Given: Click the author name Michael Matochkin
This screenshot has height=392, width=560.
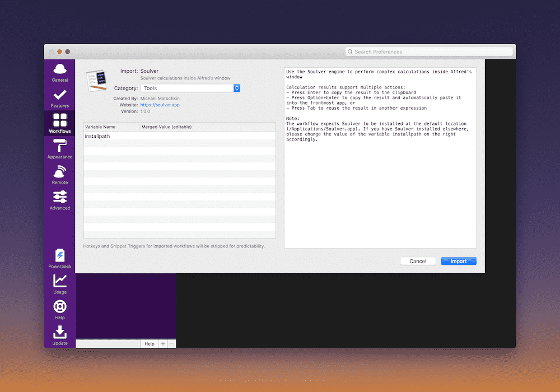Looking at the screenshot, I should click(160, 99).
